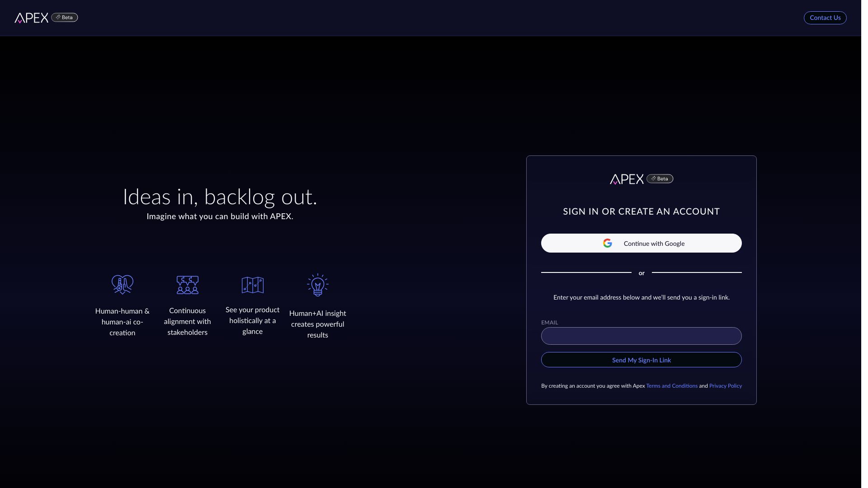This screenshot has width=868, height=488.
Task: Click the Send My Sign-In Link button
Action: pos(641,360)
